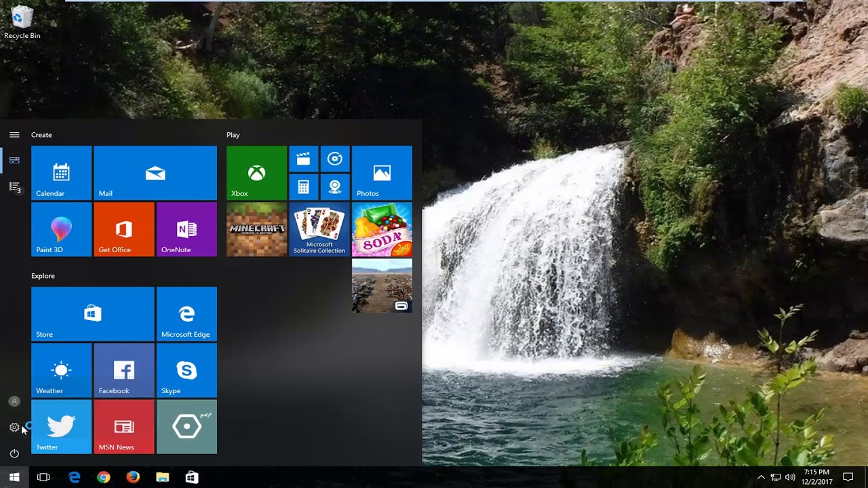868x488 pixels.
Task: Click the Create group heading
Action: point(41,135)
